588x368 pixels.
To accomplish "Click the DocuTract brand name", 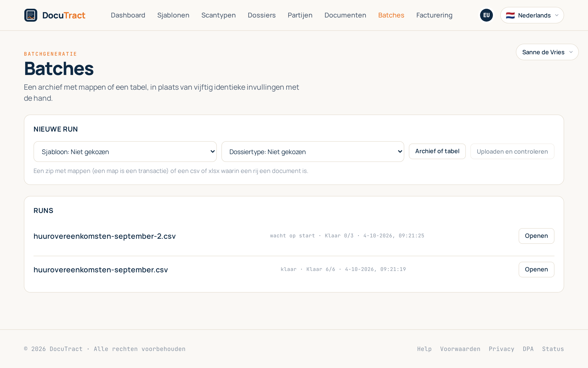I will point(64,15).
